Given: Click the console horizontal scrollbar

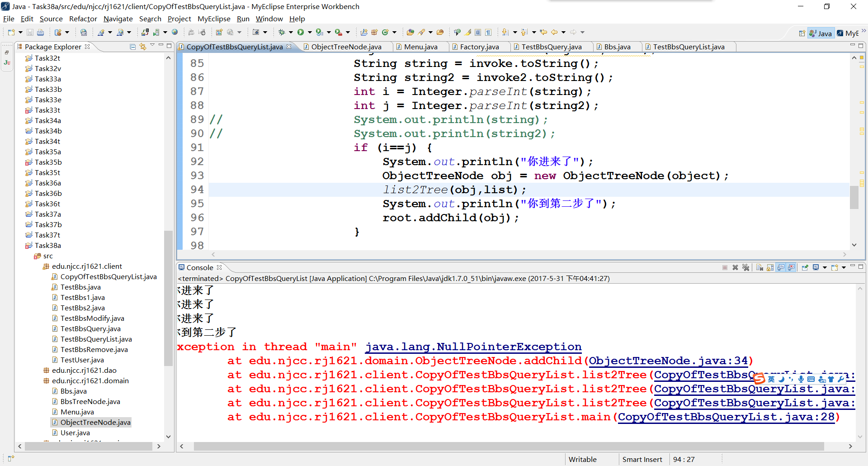Looking at the screenshot, I should click(x=509, y=446).
